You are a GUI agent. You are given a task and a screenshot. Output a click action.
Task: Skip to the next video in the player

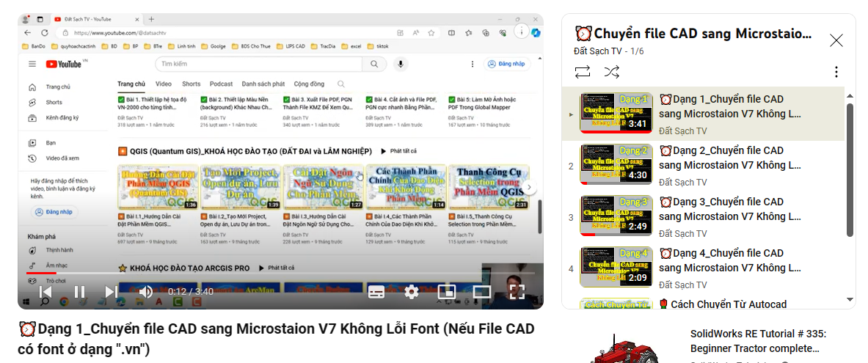pyautogui.click(x=112, y=292)
